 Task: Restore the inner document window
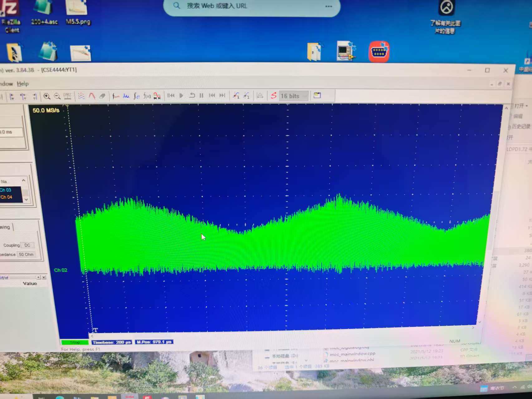[x=500, y=84]
